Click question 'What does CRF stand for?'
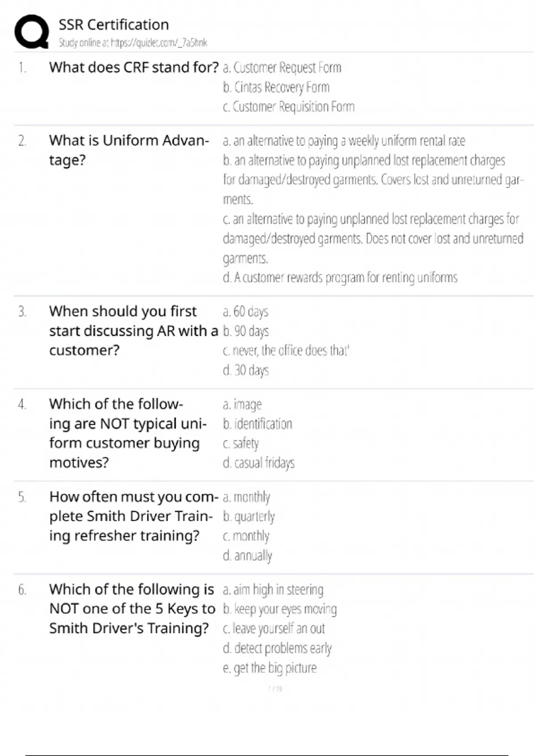This screenshot has width=534, height=756. click(133, 68)
